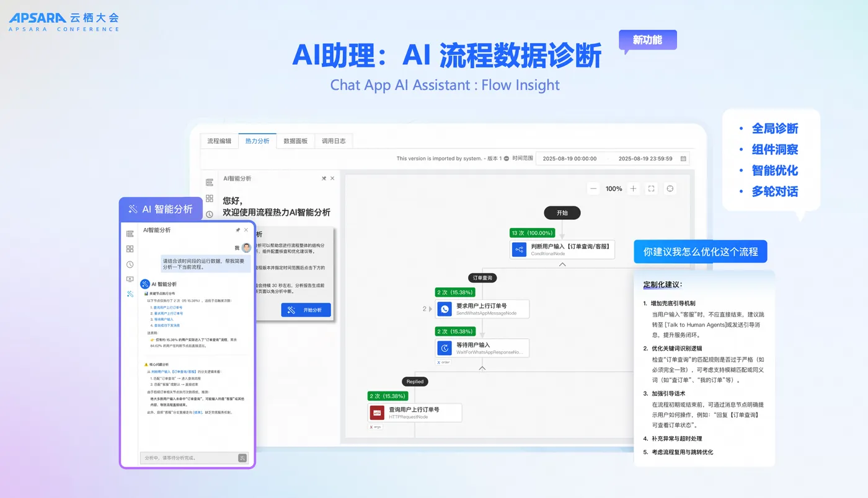Image resolution: width=868 pixels, height=498 pixels.
Task: Click the order variable tag
Action: click(443, 362)
